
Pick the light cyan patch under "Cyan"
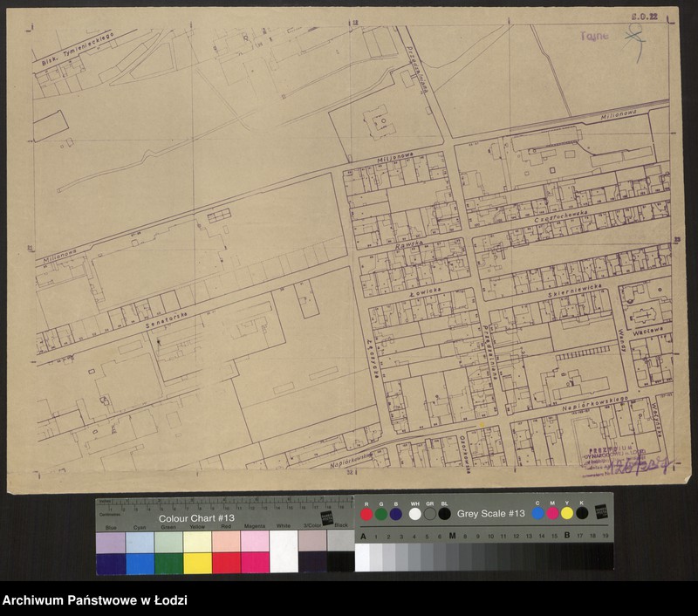pos(140,543)
